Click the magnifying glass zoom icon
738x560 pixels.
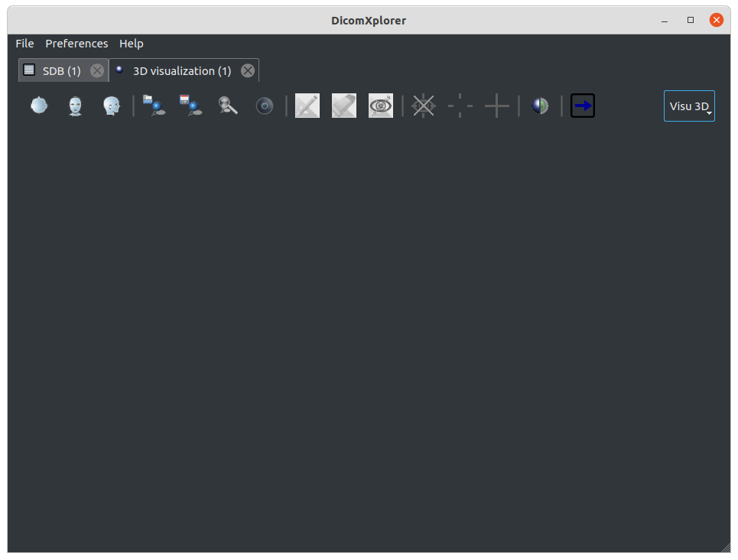click(228, 106)
